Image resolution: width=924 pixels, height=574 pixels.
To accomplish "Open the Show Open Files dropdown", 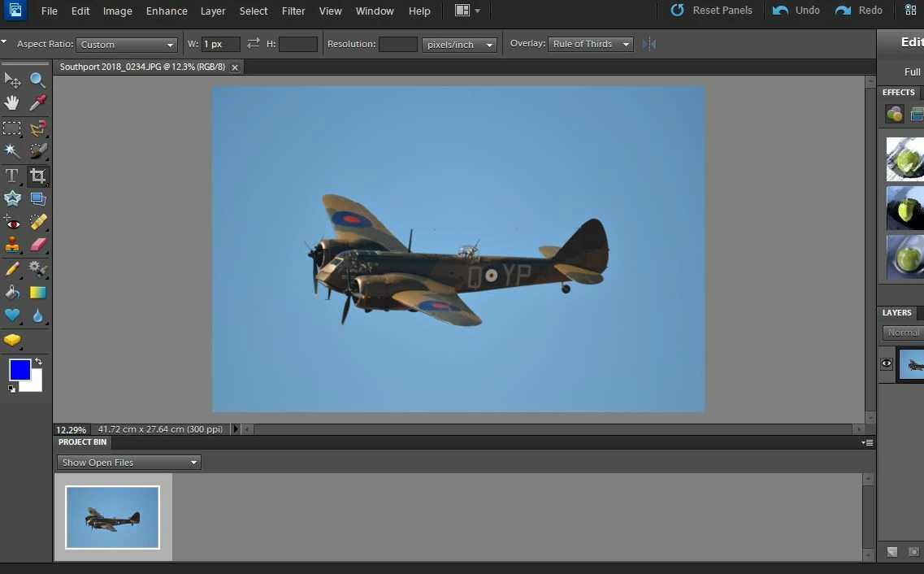I will (129, 463).
